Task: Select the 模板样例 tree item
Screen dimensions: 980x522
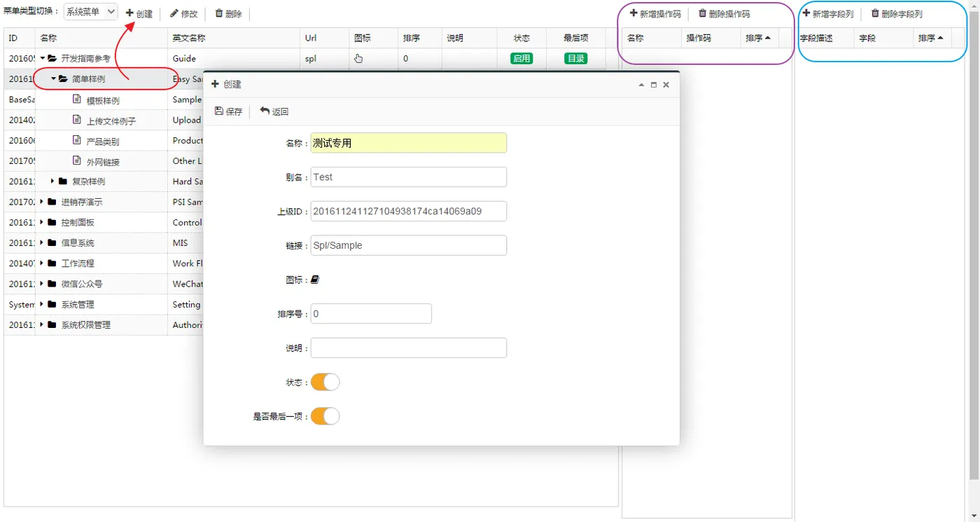Action: [103, 100]
